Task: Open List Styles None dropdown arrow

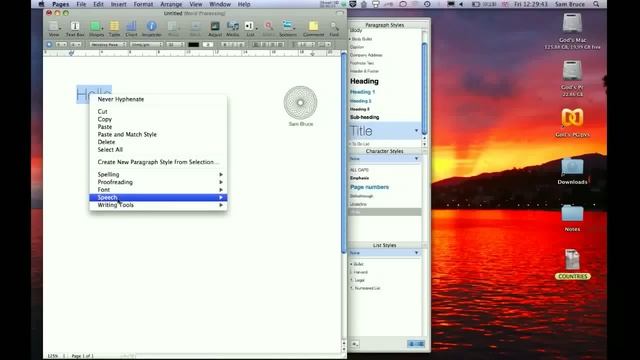Action: (416, 253)
